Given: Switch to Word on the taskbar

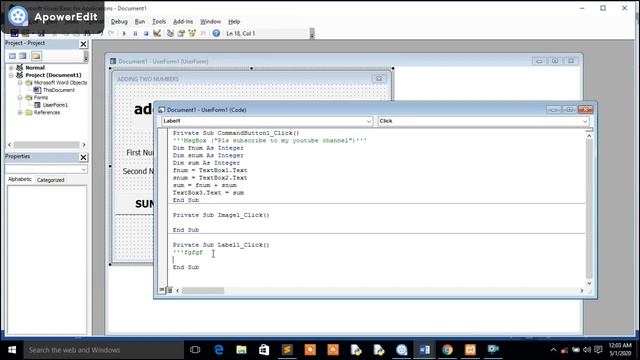Looking at the screenshot, I should point(424,350).
